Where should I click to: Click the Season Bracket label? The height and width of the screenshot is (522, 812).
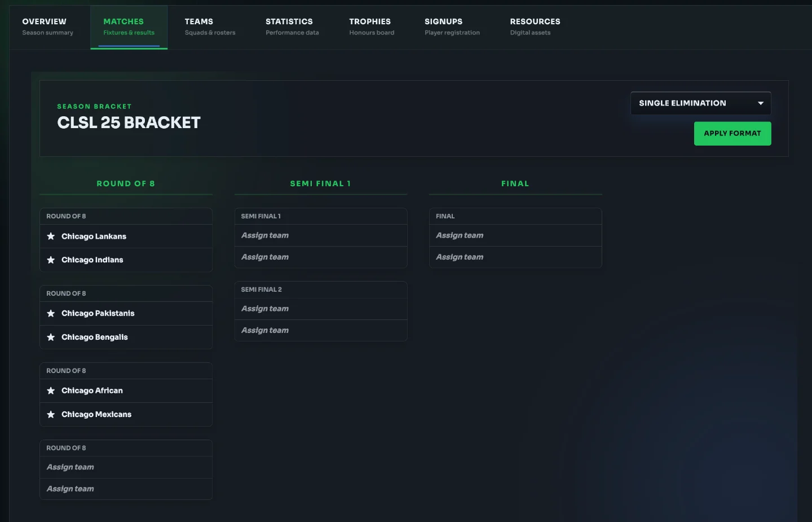[x=94, y=107]
